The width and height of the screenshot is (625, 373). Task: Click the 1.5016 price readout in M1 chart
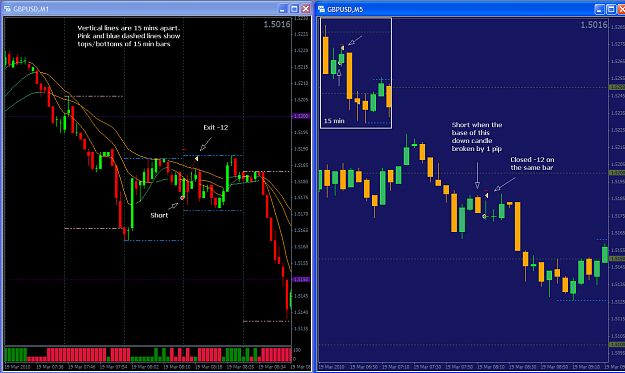click(x=277, y=24)
